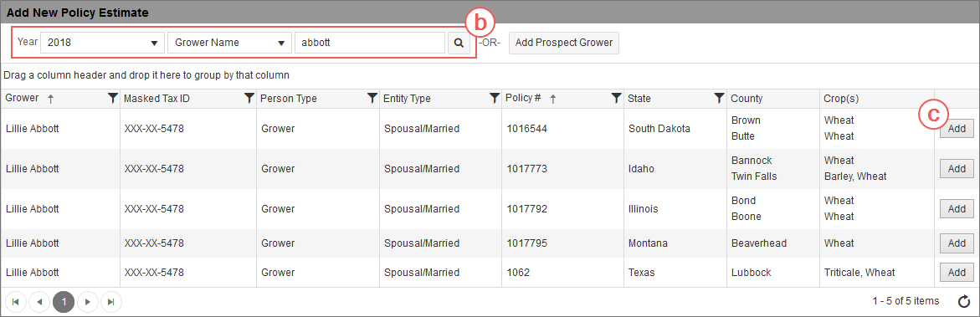Click the search text field containing abbott
The image size is (980, 317).
click(369, 43)
